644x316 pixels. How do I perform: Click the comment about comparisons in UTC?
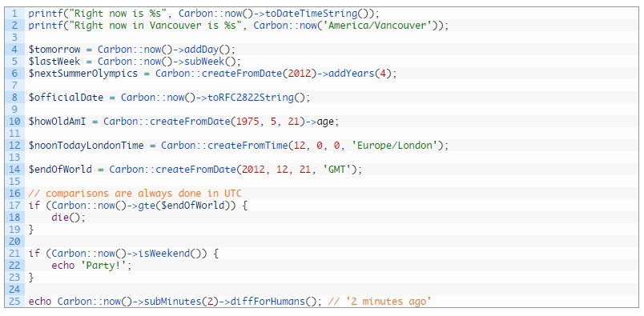pos(135,194)
